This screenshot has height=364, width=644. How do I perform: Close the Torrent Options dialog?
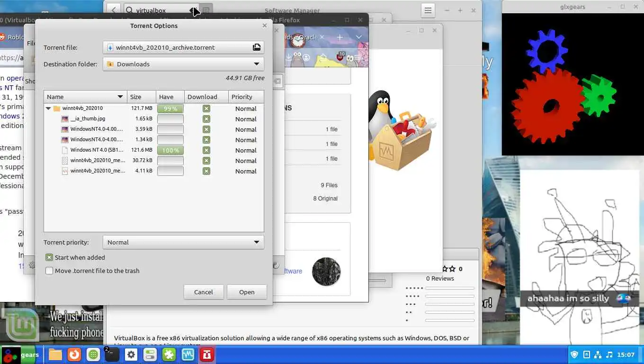coord(264,26)
